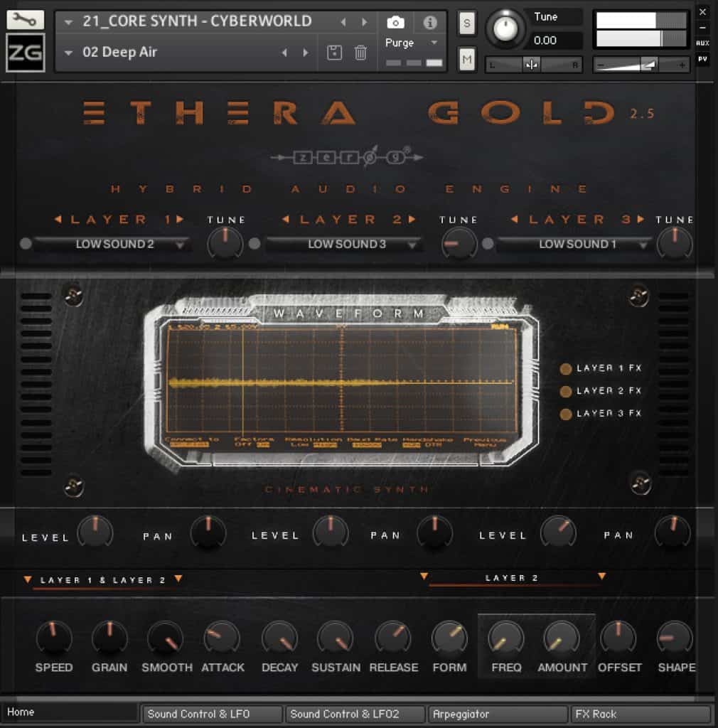Click the AUX button at the top right
Screen dimensions: 718x728
pyautogui.click(x=702, y=43)
